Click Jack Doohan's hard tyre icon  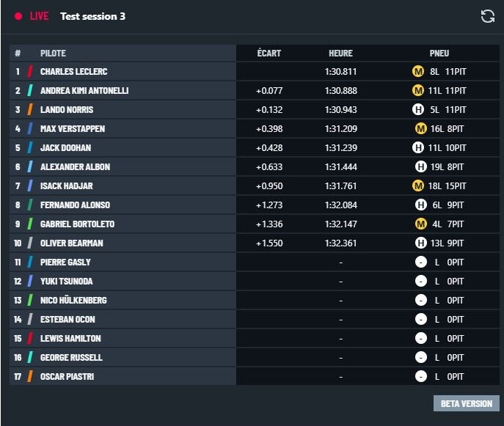[418, 148]
